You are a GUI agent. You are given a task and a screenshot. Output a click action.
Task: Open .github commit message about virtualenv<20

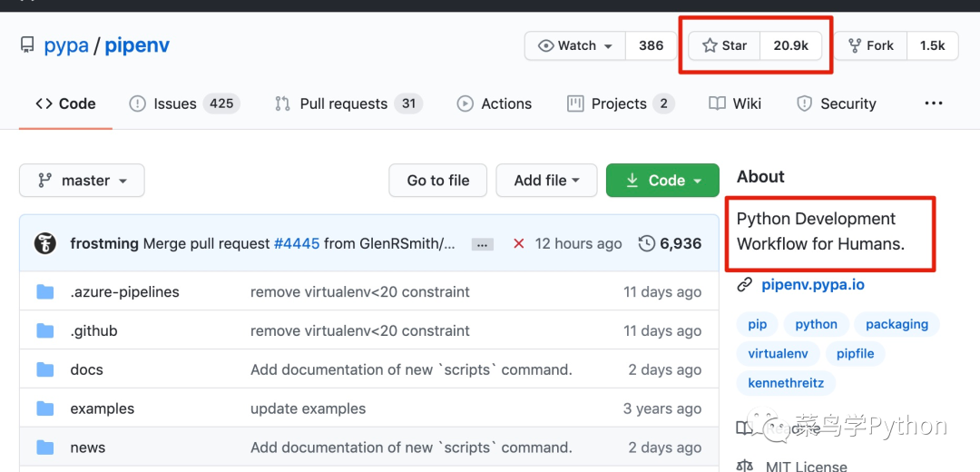[x=360, y=330]
